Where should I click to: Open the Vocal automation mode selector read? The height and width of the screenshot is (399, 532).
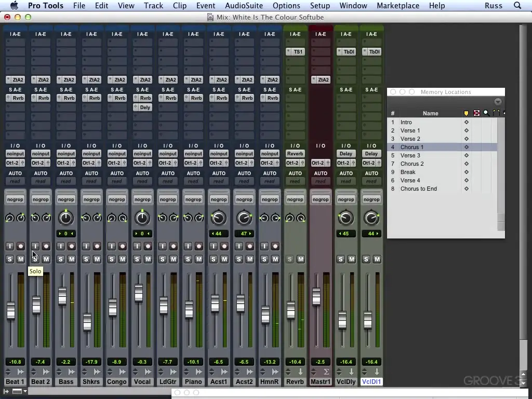pos(142,181)
